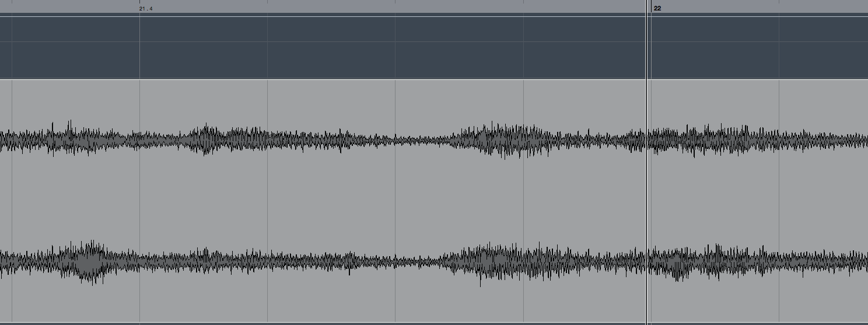Viewport: 868px width, 325px height.
Task: Click the grid line below 21.4 in the waveform area
Action: [x=139, y=201]
